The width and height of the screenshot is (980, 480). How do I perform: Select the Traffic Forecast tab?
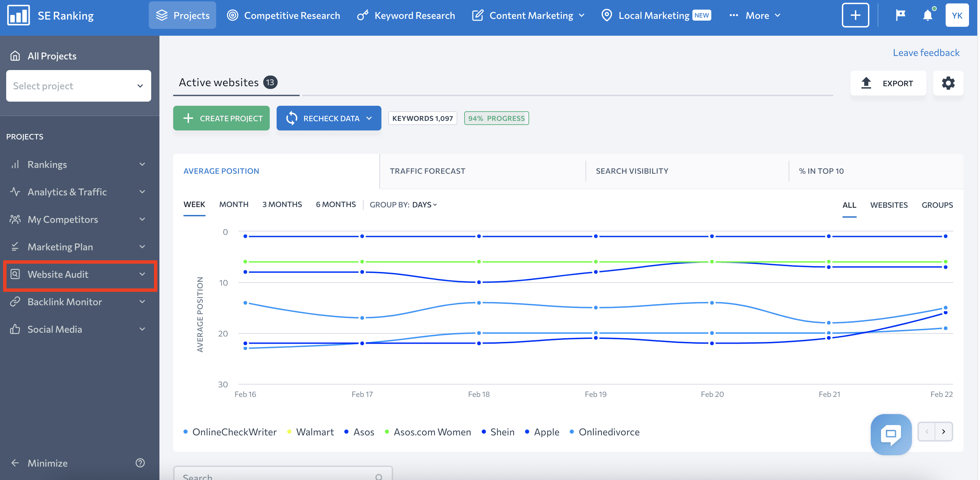coord(427,170)
